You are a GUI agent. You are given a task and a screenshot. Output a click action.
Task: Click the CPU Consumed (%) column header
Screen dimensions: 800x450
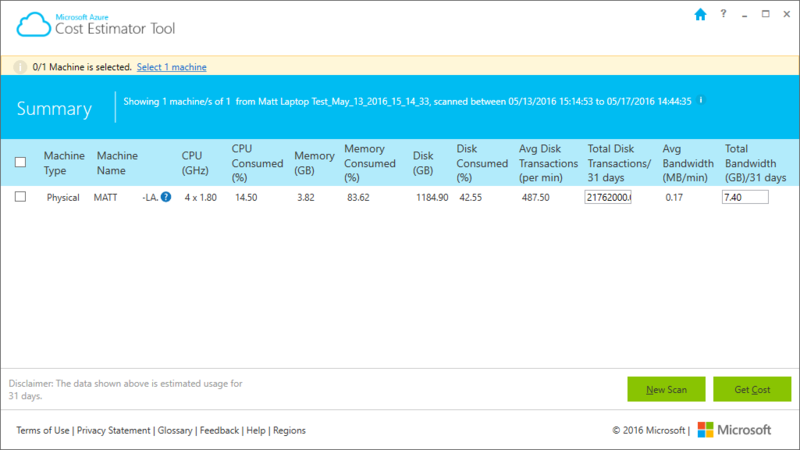[x=257, y=163]
